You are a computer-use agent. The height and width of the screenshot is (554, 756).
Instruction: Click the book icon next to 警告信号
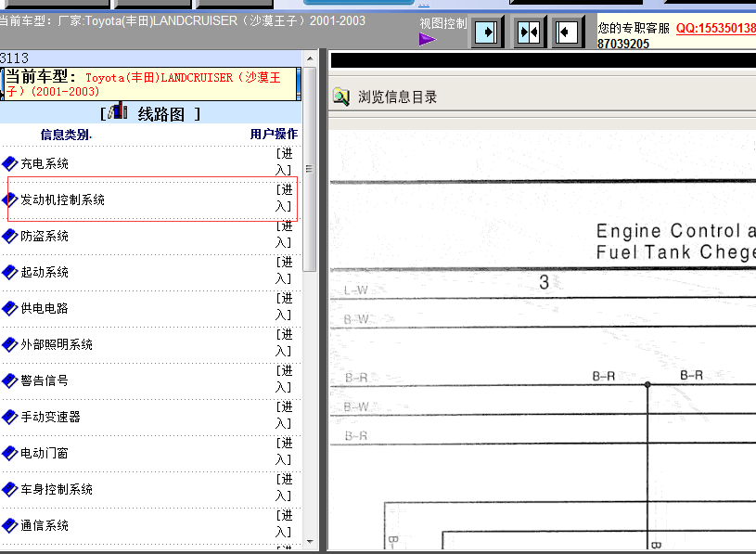tap(10, 380)
